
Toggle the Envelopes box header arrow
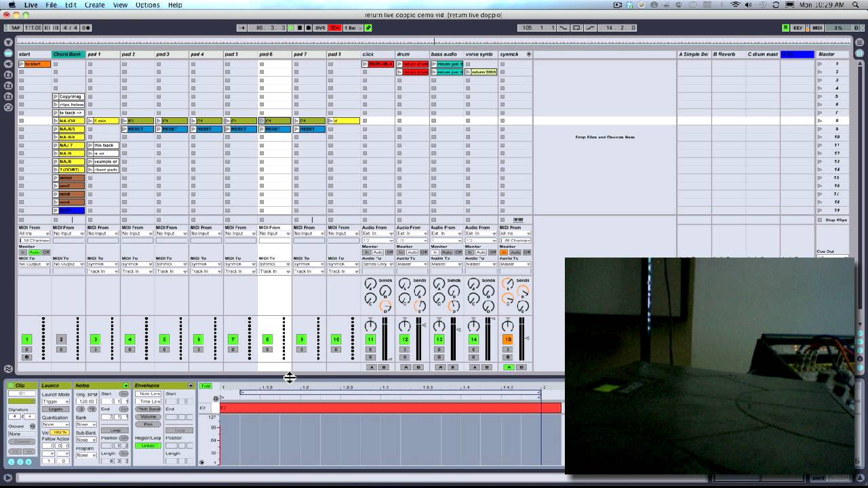point(191,386)
